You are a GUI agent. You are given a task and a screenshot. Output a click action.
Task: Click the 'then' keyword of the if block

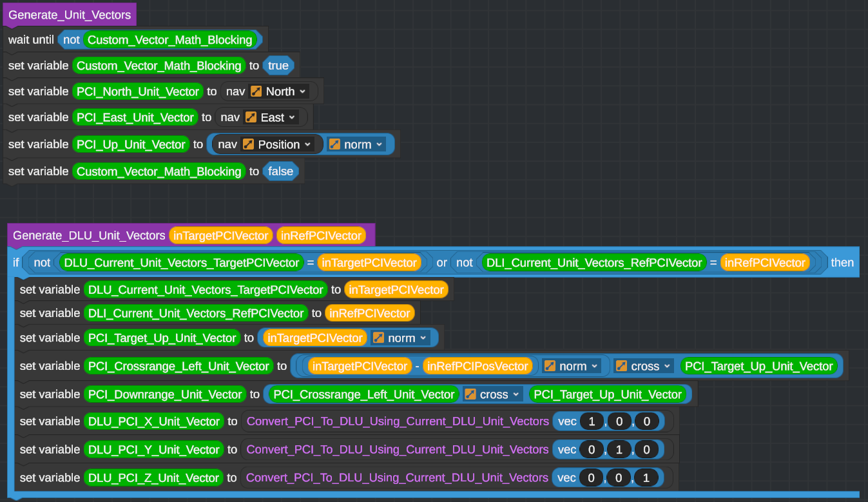pos(842,262)
